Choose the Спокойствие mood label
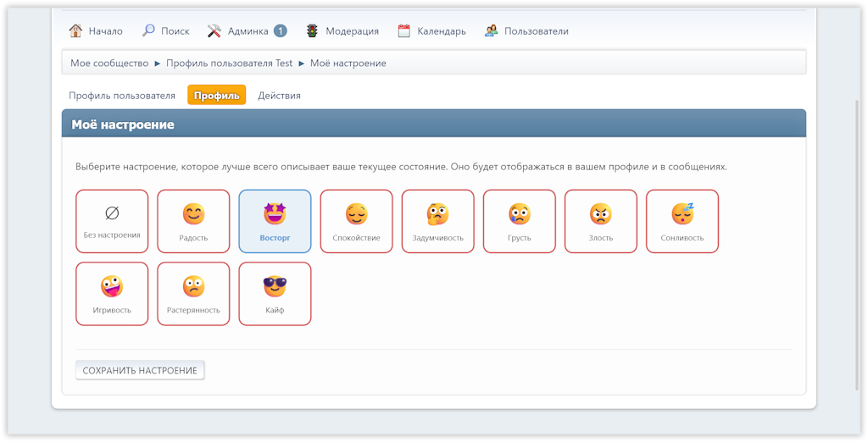Image resolution: width=868 pixels, height=442 pixels. [x=357, y=238]
